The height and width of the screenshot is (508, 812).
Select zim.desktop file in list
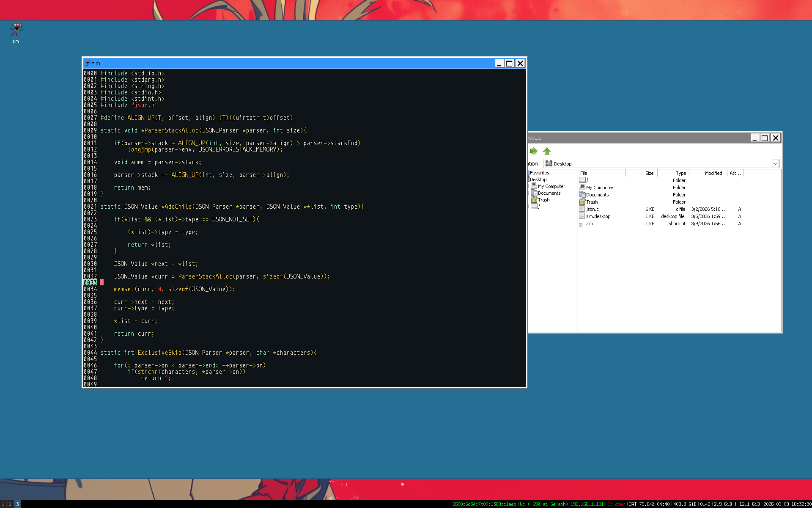tap(598, 216)
